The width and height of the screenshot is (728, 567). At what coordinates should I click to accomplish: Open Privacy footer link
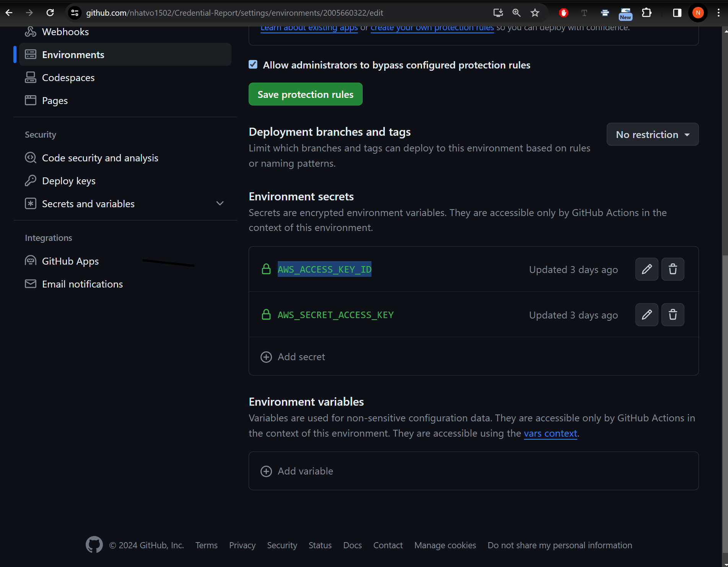tap(242, 545)
